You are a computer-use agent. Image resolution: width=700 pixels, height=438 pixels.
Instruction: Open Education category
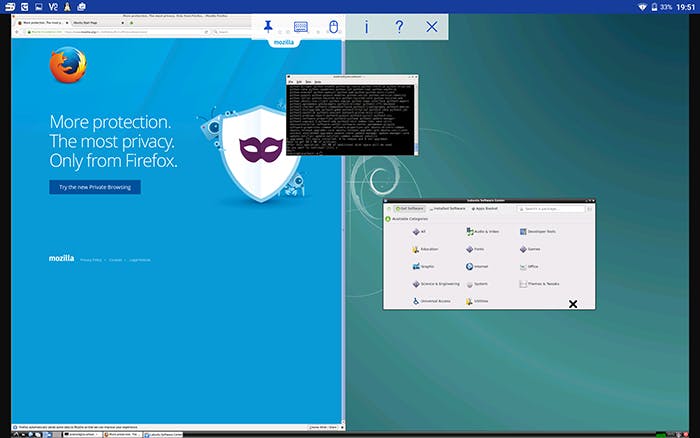[x=425, y=249]
